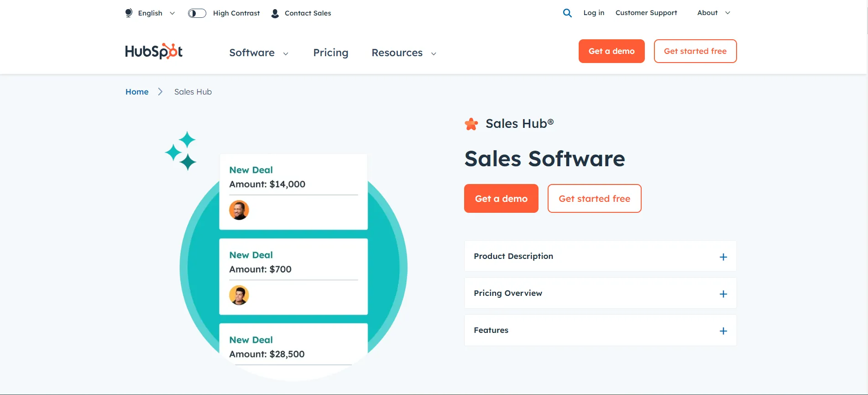The height and width of the screenshot is (395, 868).
Task: Open the English language dropdown
Action: (150, 13)
